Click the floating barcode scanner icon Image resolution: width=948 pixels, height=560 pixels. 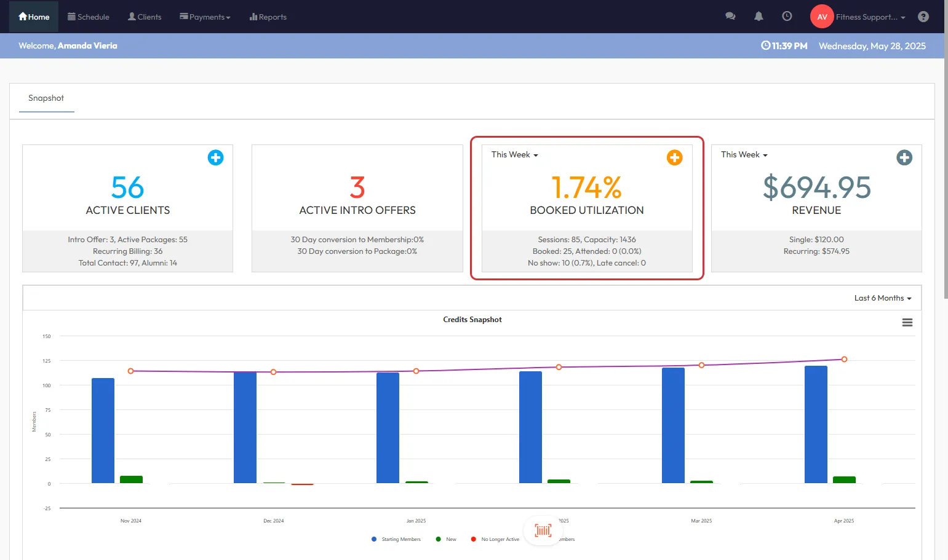coord(543,530)
